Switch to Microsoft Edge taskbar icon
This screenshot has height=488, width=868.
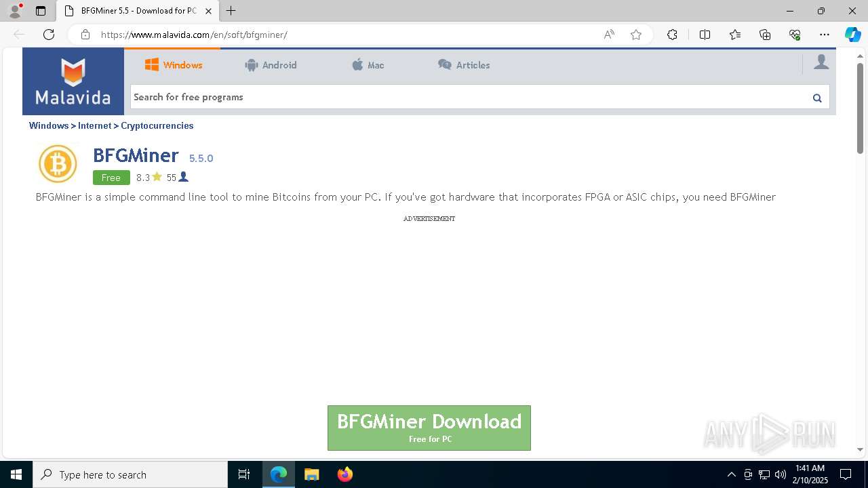click(279, 474)
